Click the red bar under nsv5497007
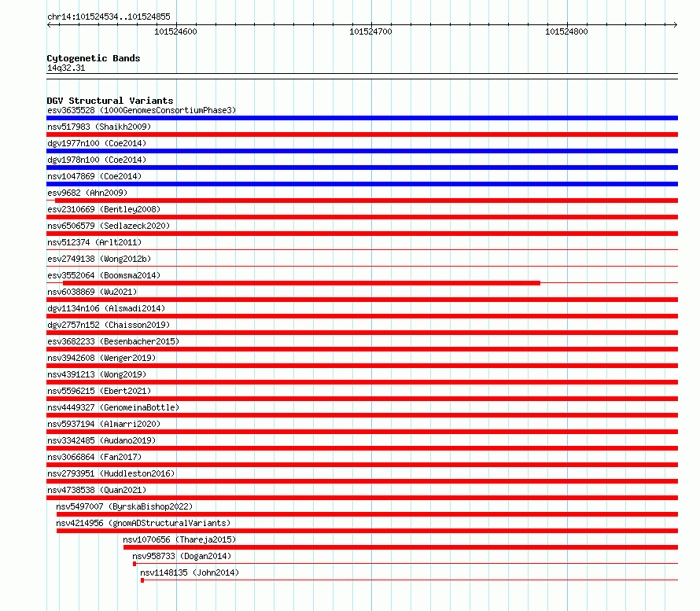 click(x=367, y=514)
